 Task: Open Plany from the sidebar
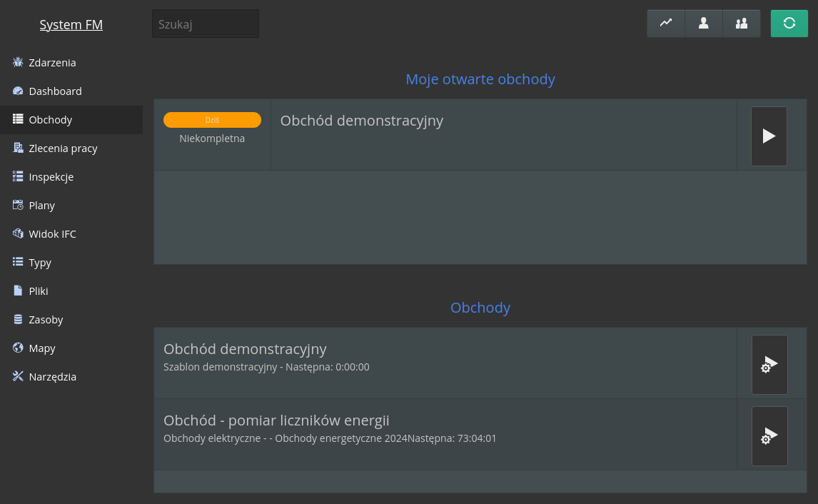pos(41,206)
